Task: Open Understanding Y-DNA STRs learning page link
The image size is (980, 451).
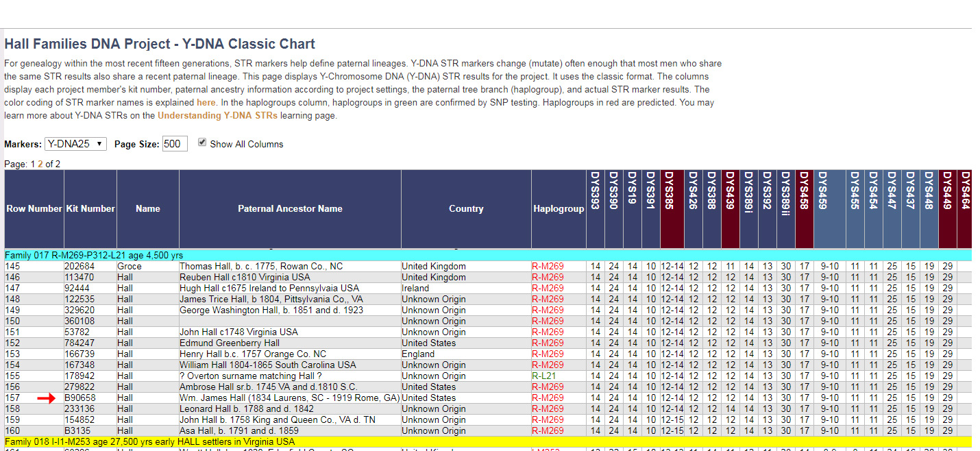Action: tap(217, 116)
